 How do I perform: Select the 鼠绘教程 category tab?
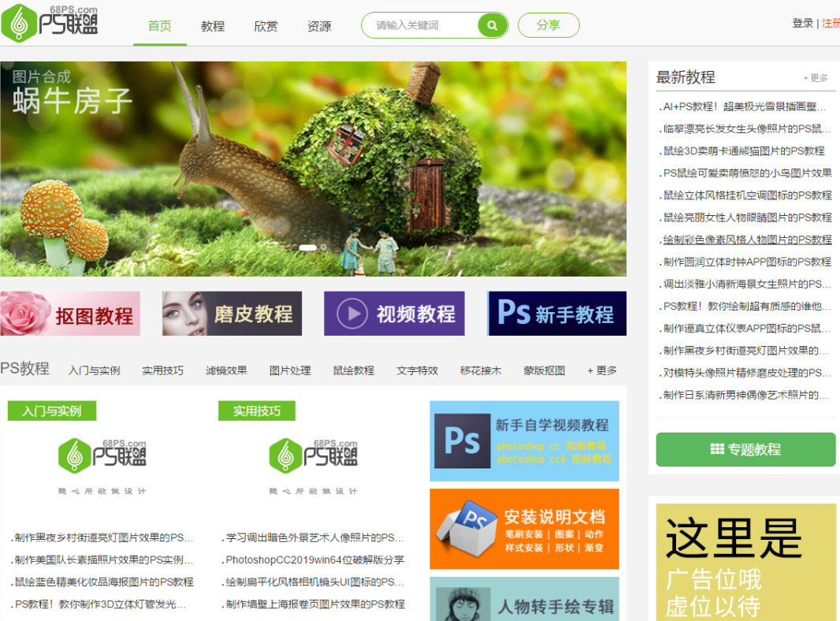pyautogui.click(x=354, y=370)
